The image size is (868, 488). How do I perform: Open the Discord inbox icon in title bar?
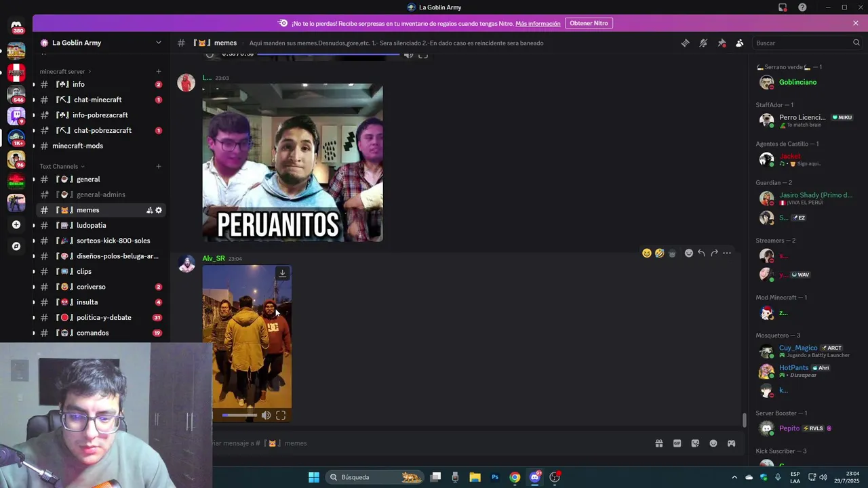(x=783, y=7)
